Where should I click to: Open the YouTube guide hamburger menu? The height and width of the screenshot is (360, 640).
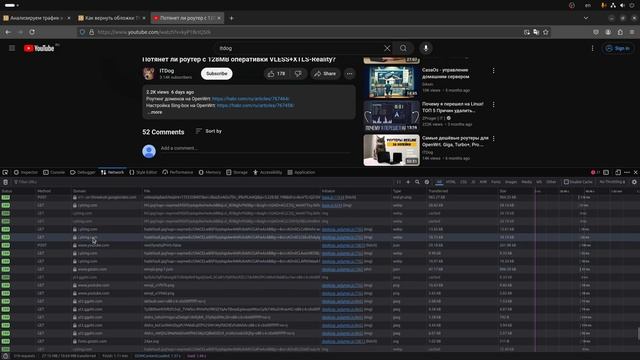pyautogui.click(x=12, y=48)
